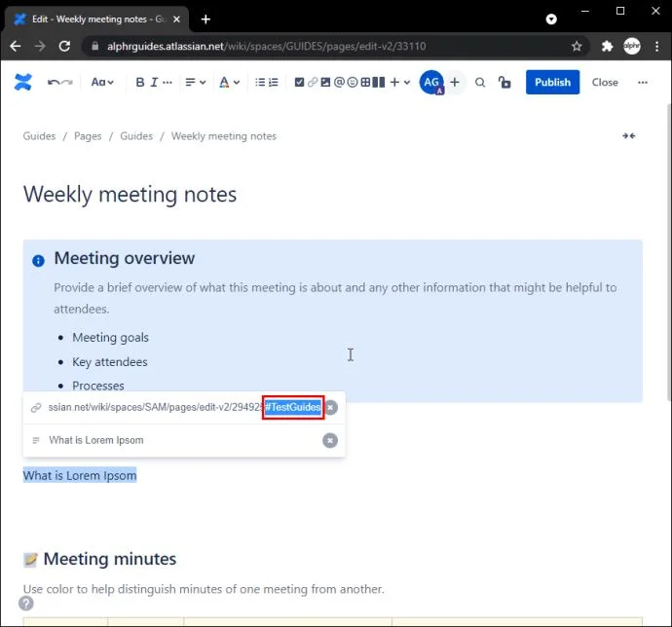Viewport: 672px width, 627px height.
Task: Insert a numbered list
Action: (x=273, y=83)
